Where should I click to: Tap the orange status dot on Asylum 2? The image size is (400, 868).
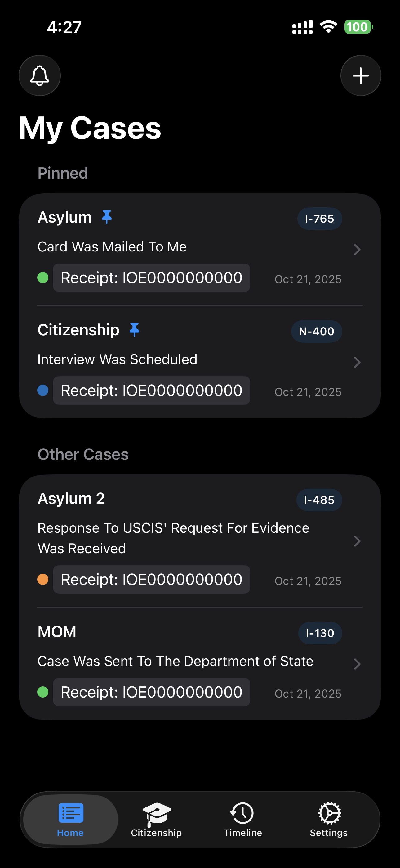click(43, 579)
